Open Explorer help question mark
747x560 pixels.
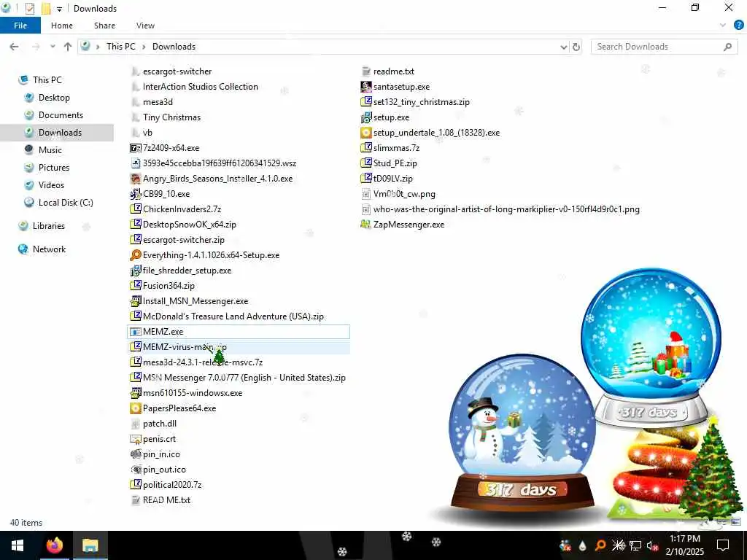click(738, 26)
